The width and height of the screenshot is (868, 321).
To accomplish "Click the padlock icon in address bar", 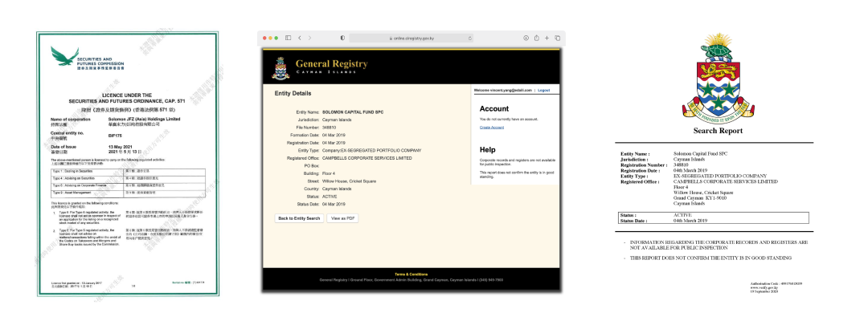I will [391, 39].
